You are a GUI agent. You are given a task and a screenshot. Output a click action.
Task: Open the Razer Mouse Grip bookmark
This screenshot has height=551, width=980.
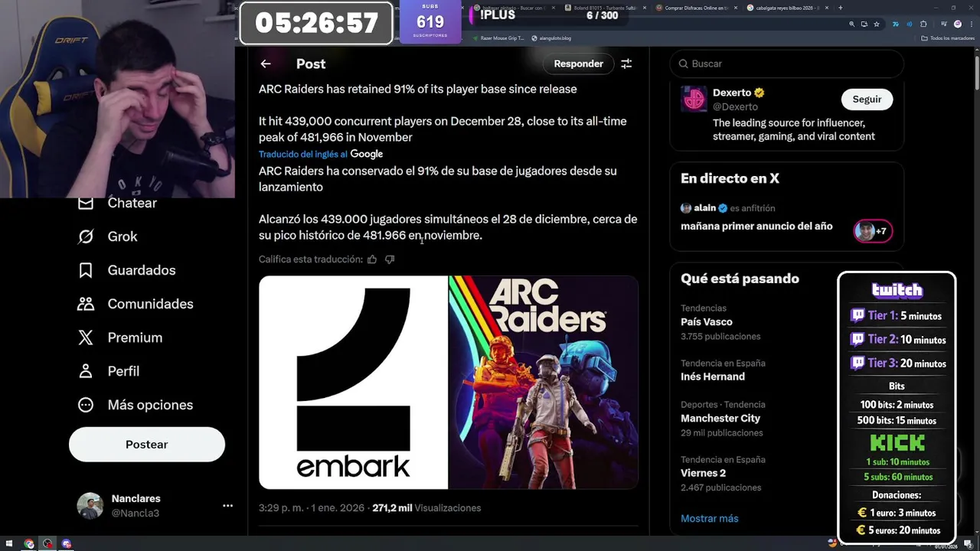498,38
